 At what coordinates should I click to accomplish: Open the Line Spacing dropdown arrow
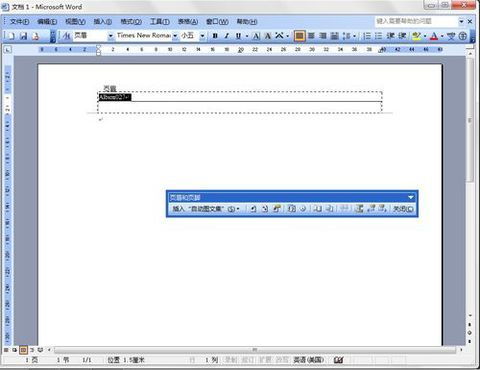[354, 36]
